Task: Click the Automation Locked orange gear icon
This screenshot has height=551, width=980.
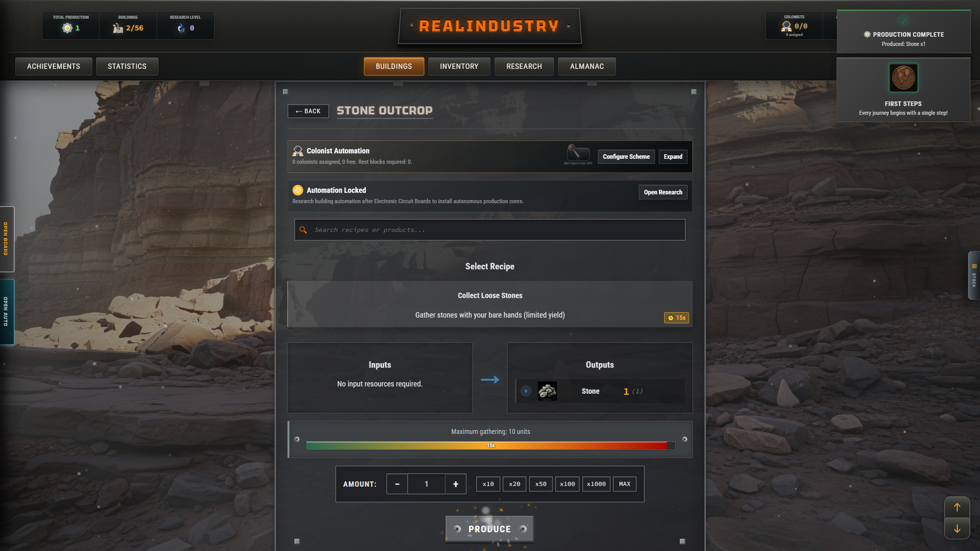Action: click(297, 190)
